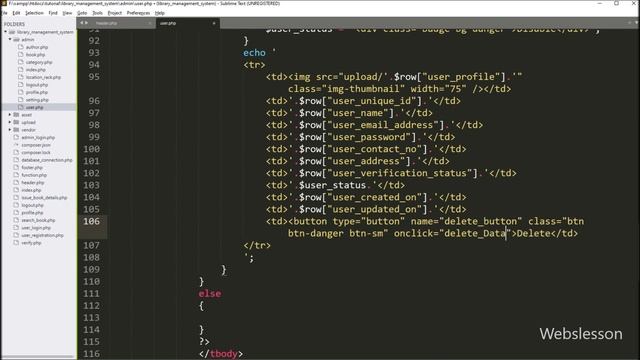Viewport: 640px width, 360px height.
Task: Open the Help menu
Action: (160, 13)
